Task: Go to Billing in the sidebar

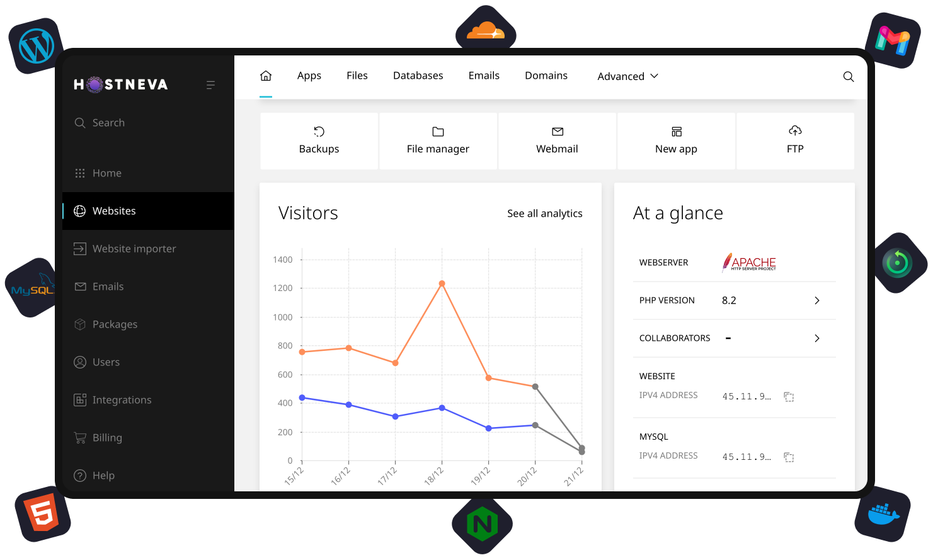Action: (106, 437)
